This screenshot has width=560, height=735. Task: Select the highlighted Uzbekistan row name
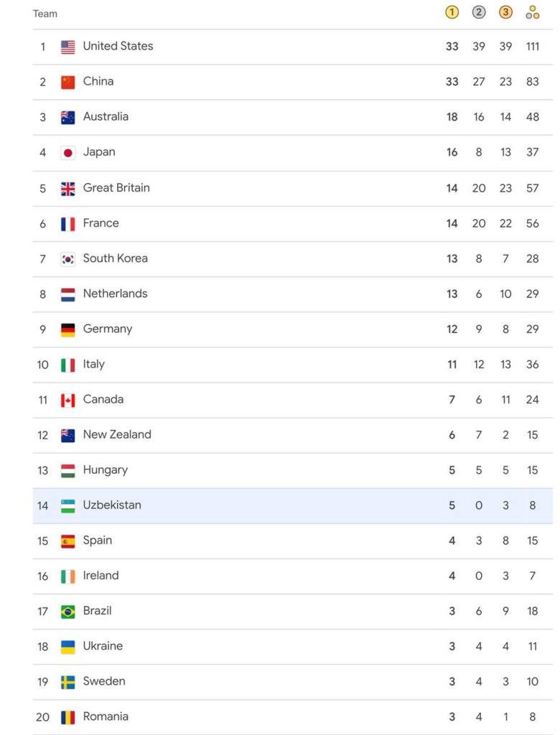(x=112, y=505)
